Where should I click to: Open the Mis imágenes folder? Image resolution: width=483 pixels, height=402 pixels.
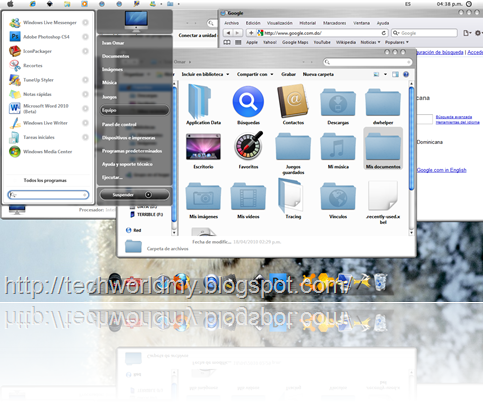(x=203, y=200)
